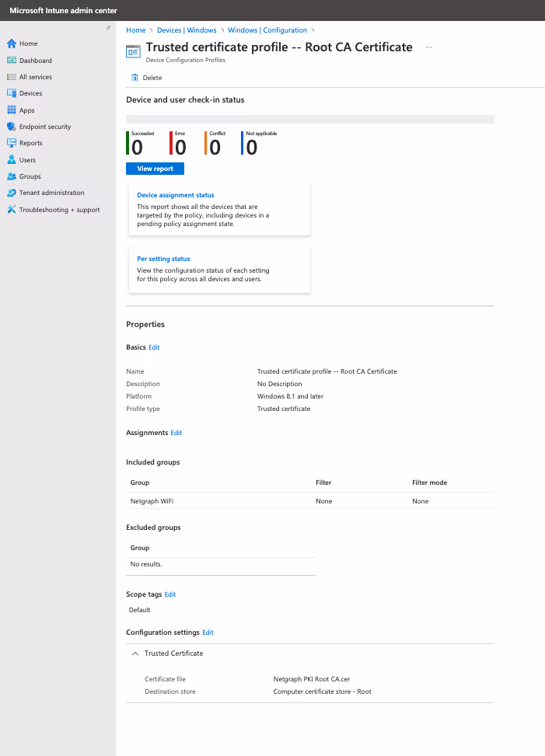Open Dashboard icon in left navigation

[12, 61]
